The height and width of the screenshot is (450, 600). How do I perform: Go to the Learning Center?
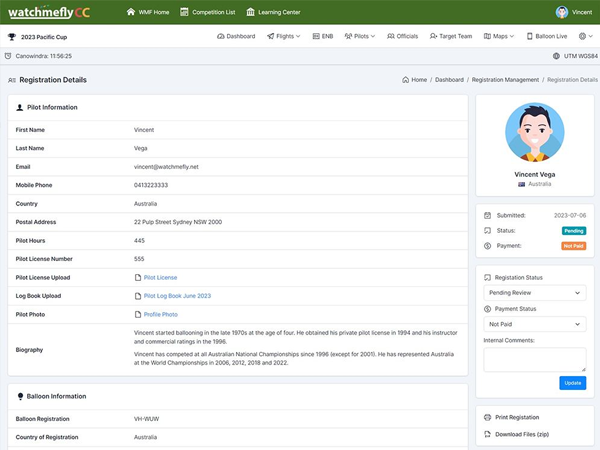pyautogui.click(x=273, y=13)
